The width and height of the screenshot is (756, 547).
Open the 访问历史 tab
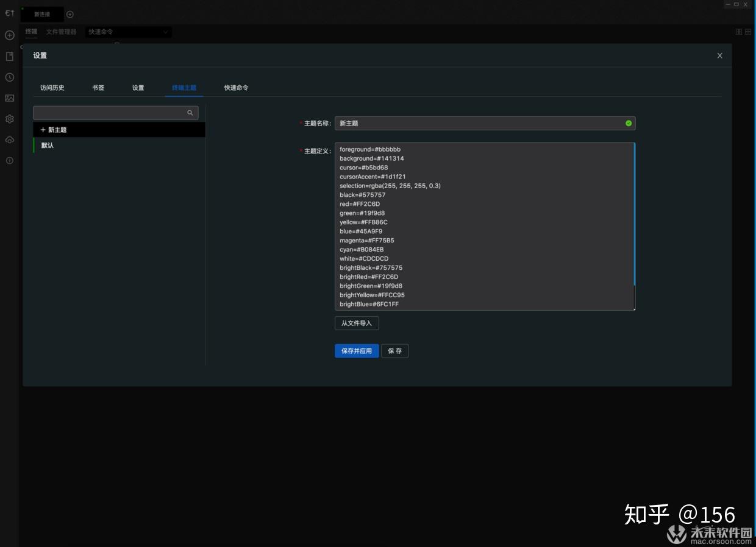click(52, 88)
